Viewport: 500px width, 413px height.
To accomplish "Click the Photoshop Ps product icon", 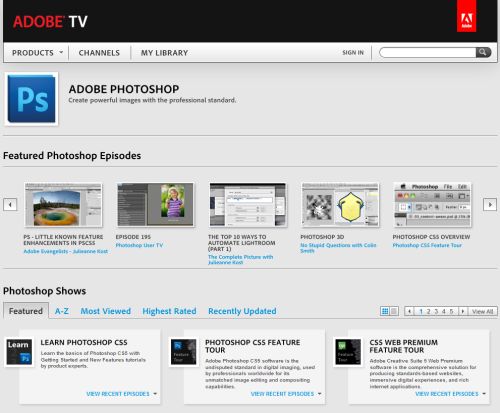I will pyautogui.click(x=31, y=99).
